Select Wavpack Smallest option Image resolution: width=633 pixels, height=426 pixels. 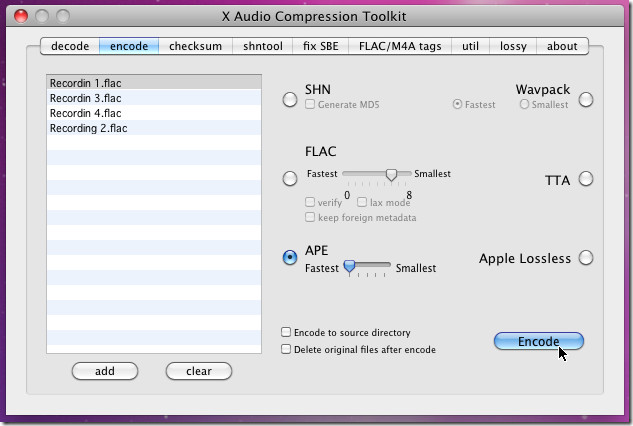[524, 104]
